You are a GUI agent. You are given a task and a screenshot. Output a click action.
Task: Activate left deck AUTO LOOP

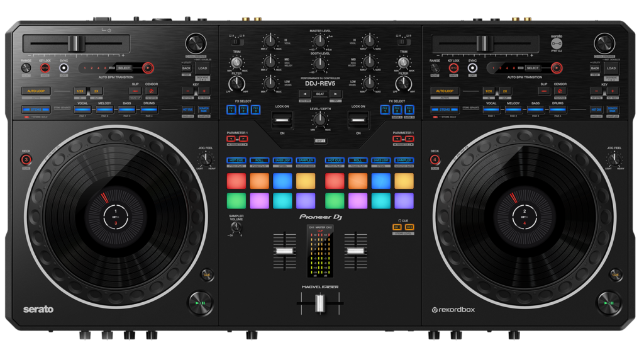point(36,91)
